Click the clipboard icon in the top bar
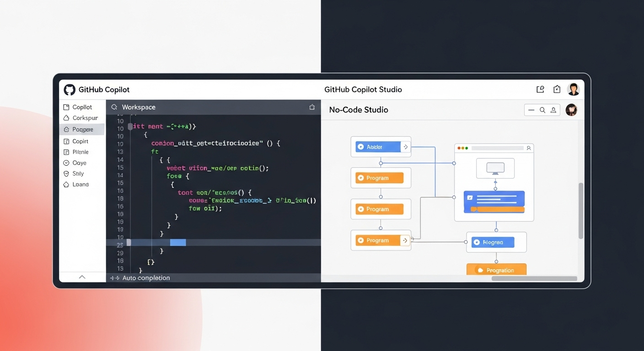644x351 pixels. click(557, 90)
